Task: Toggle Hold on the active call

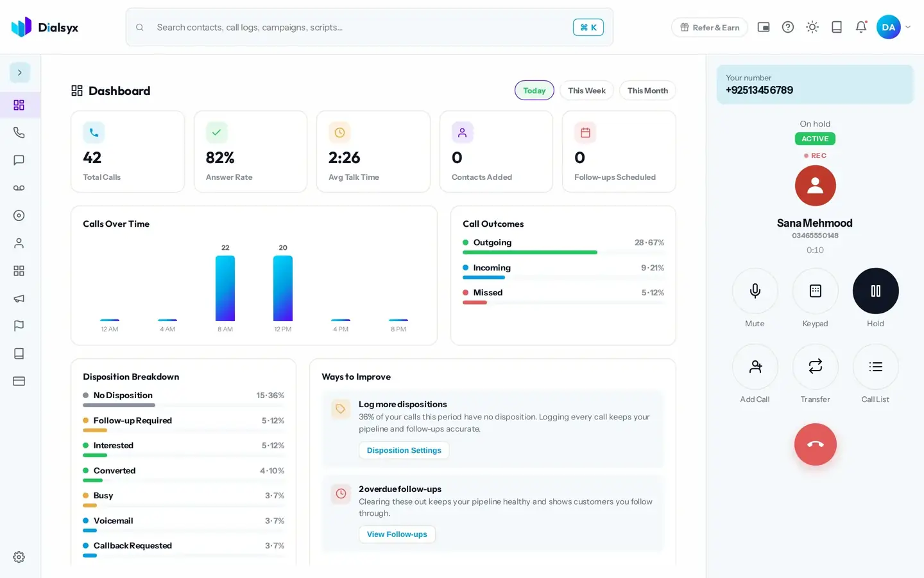Action: point(876,291)
